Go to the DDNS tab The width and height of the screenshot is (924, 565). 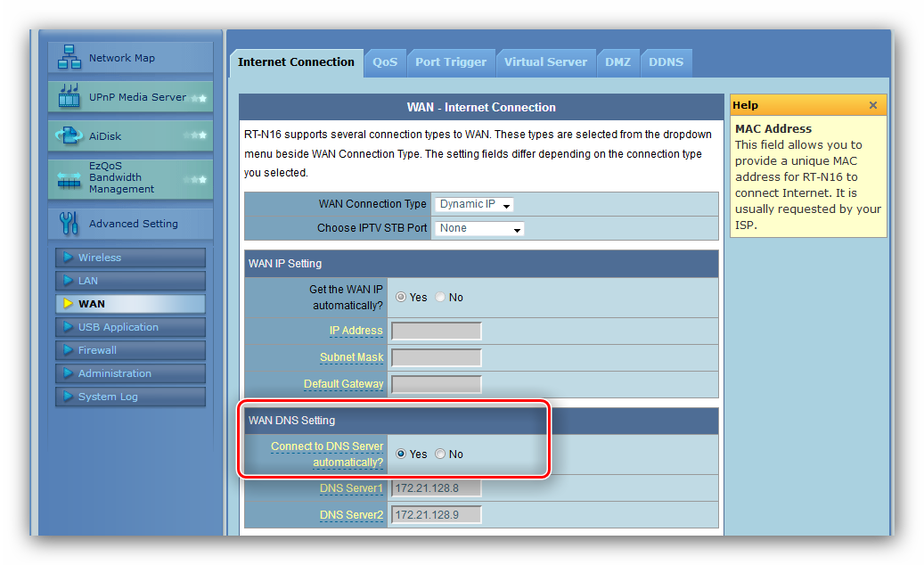pos(666,62)
